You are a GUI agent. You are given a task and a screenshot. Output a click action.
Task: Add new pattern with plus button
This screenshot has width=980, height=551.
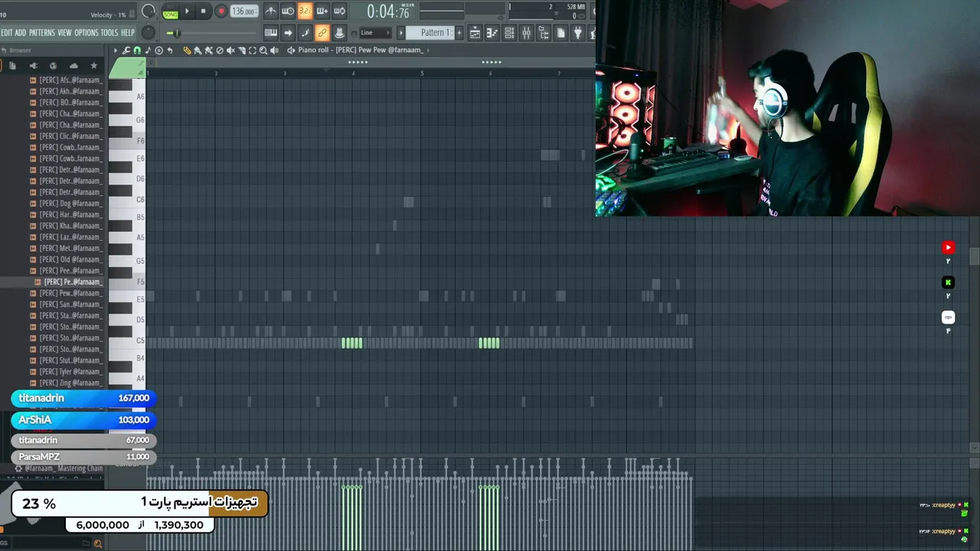click(459, 33)
